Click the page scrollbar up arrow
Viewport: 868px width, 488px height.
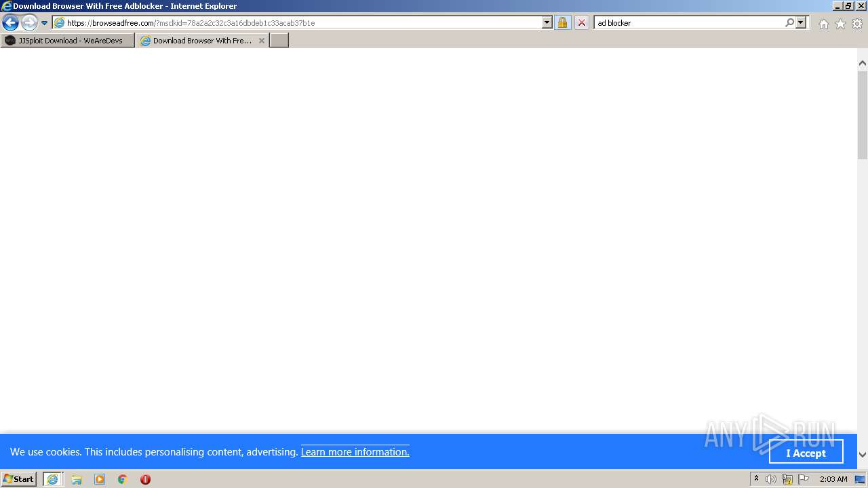pyautogui.click(x=863, y=63)
